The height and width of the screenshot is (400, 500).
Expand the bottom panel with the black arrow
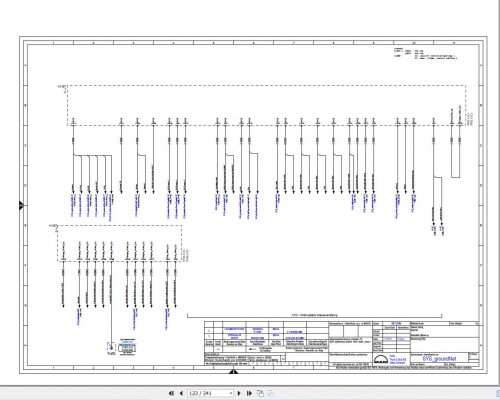pyautogui.click(x=233, y=371)
